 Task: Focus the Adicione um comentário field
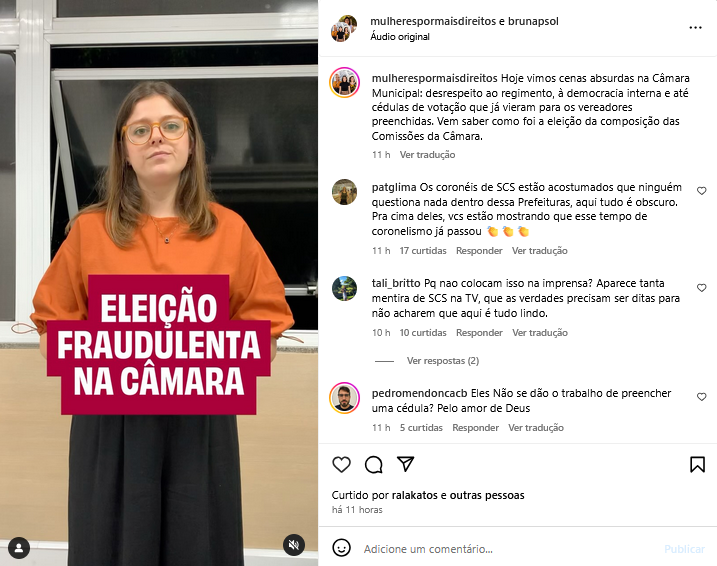(508, 549)
